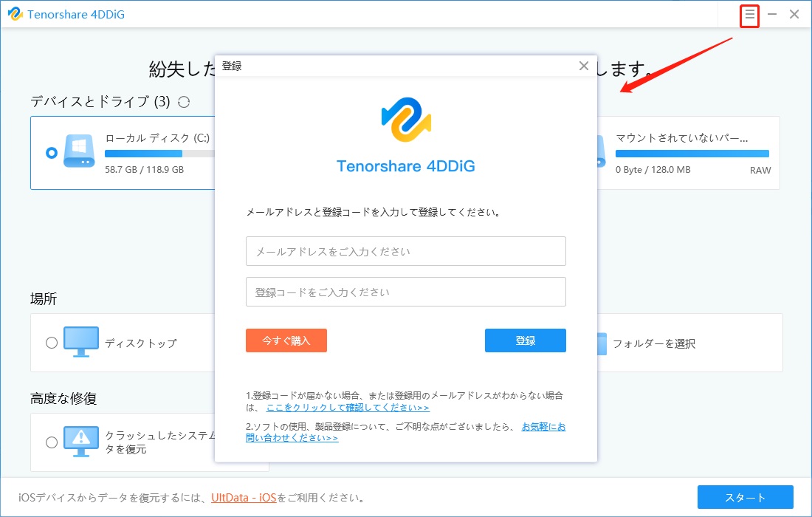Select the ディスクトップ radio button
812x517 pixels.
click(51, 343)
